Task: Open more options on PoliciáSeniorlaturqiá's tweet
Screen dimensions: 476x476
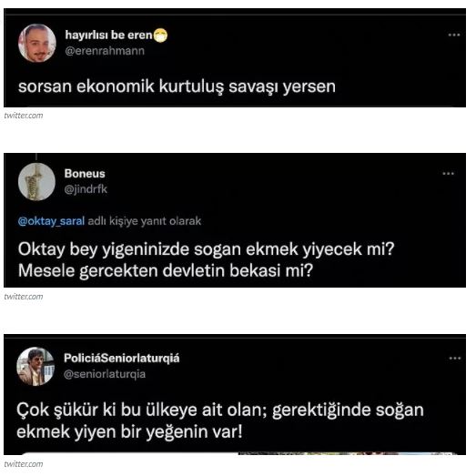Action: (x=455, y=359)
